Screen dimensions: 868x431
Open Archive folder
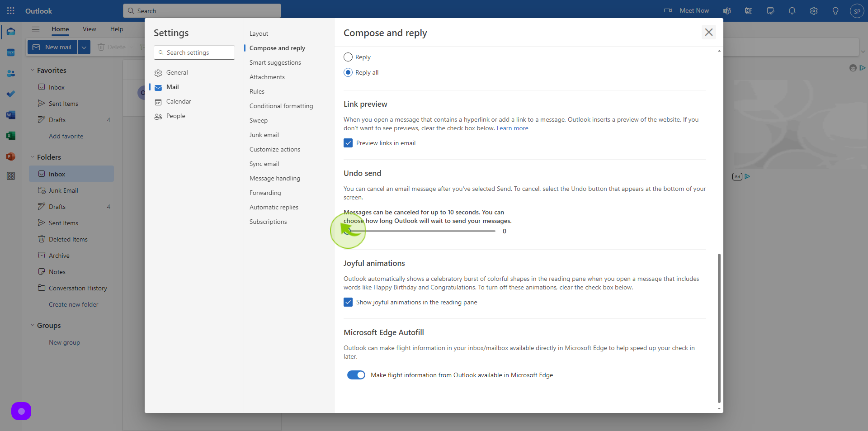click(x=59, y=256)
